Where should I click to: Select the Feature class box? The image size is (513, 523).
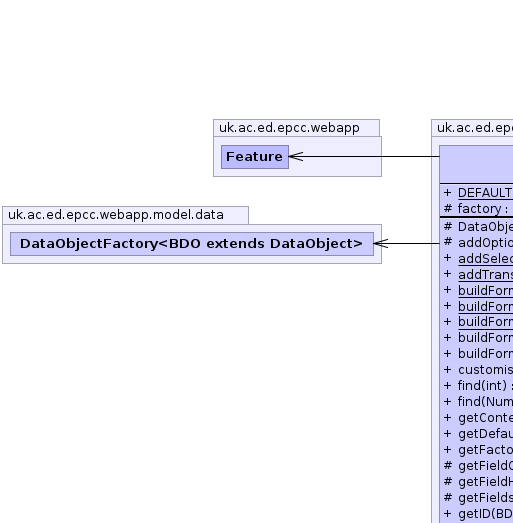[x=255, y=157]
